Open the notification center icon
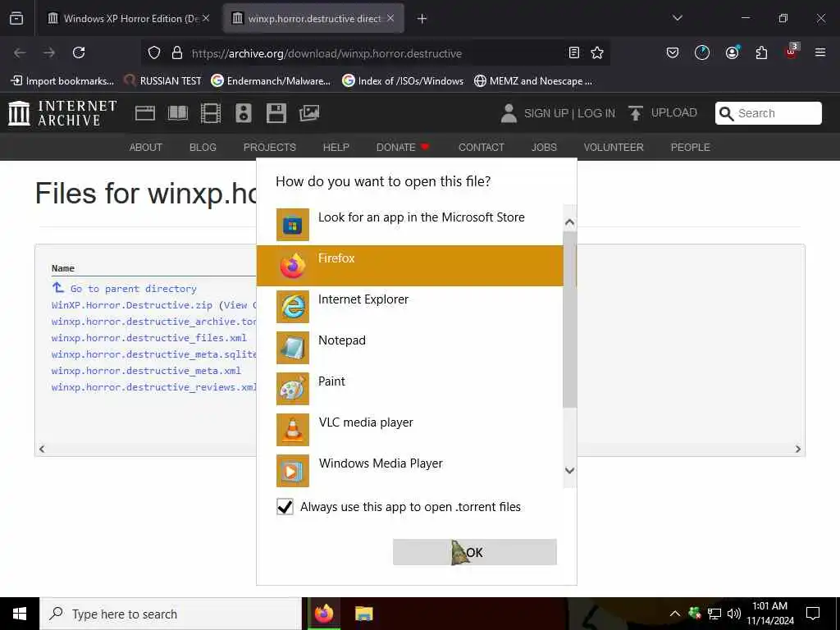 tap(813, 614)
